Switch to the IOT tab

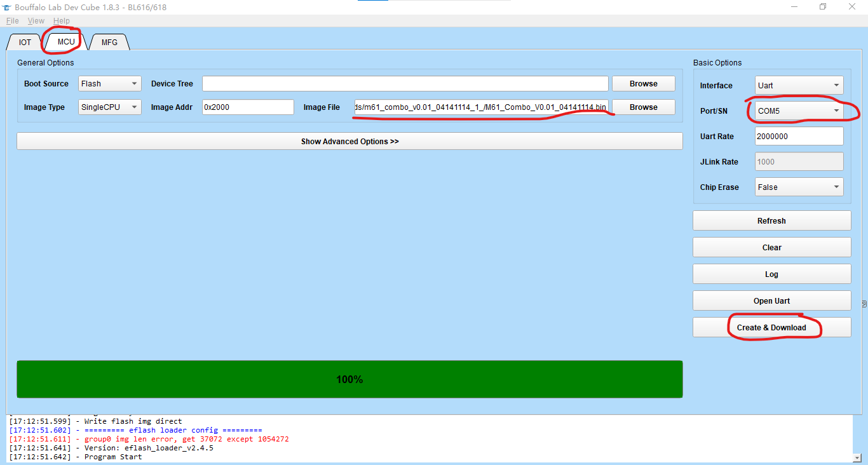pyautogui.click(x=25, y=42)
